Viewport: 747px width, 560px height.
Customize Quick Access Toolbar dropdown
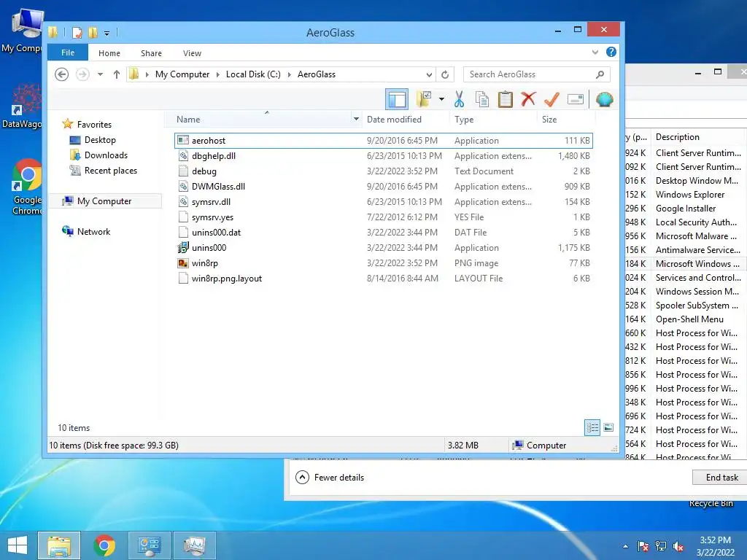[107, 33]
